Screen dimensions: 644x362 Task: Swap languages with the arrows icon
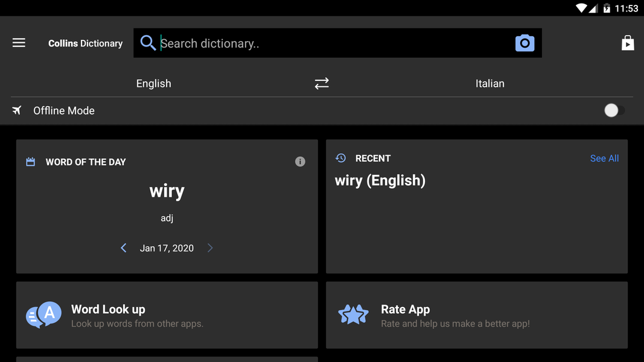click(x=322, y=83)
